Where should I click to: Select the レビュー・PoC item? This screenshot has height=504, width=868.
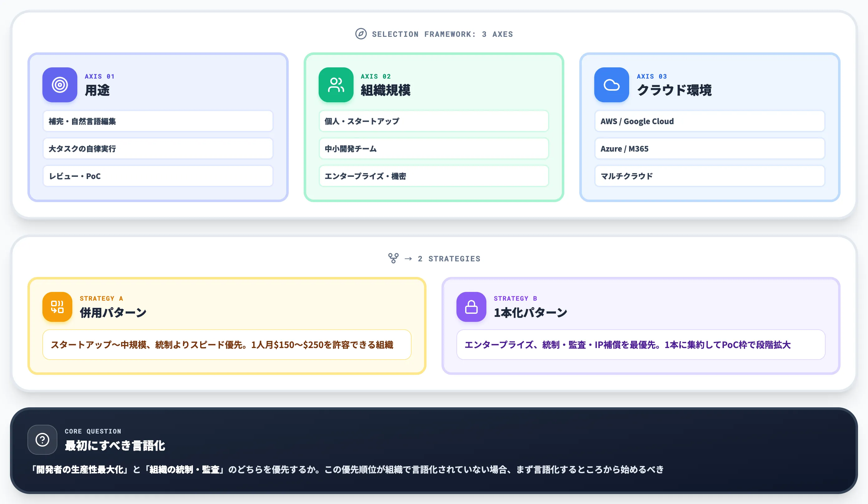pos(158,176)
